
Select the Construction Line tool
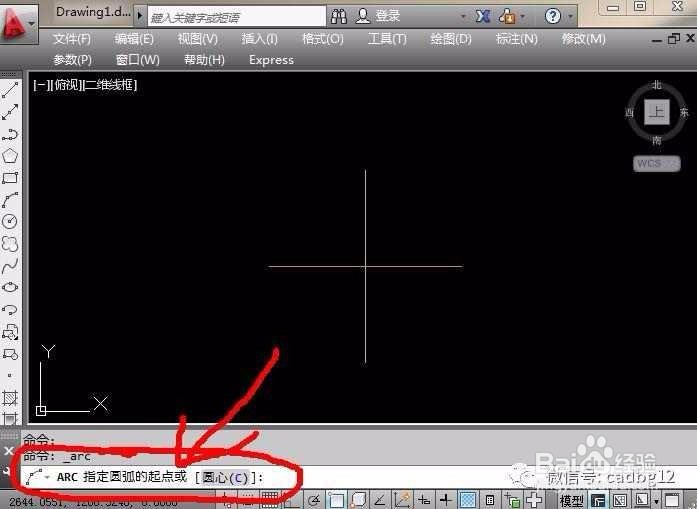click(10, 112)
